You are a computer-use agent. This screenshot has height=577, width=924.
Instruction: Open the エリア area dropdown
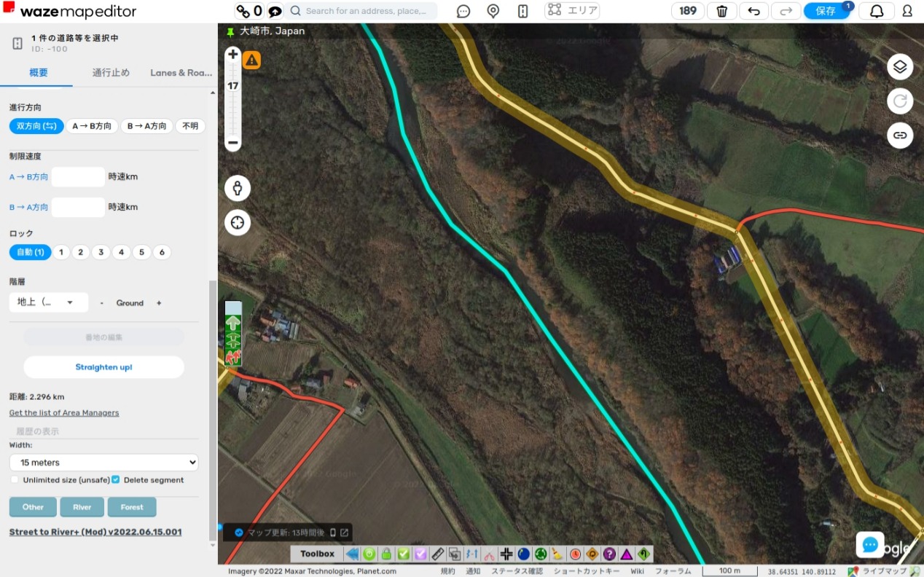point(573,11)
